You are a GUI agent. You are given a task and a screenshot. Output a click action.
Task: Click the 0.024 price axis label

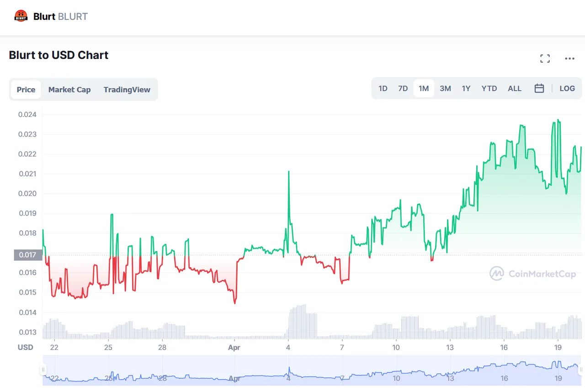[x=27, y=115]
